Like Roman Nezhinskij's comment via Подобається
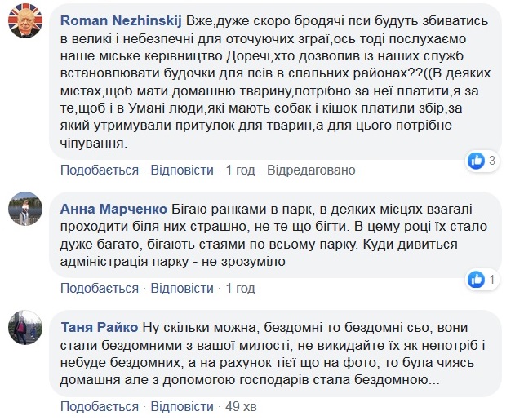 99,170
